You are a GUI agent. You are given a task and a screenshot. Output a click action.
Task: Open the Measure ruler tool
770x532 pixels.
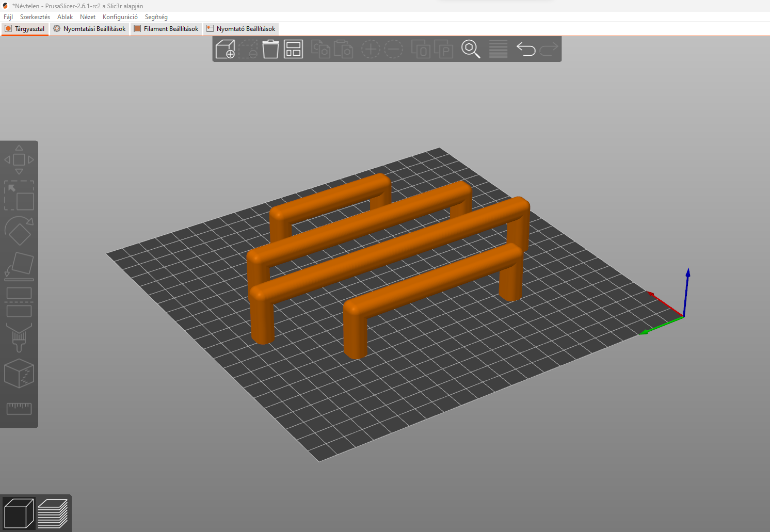click(x=19, y=409)
